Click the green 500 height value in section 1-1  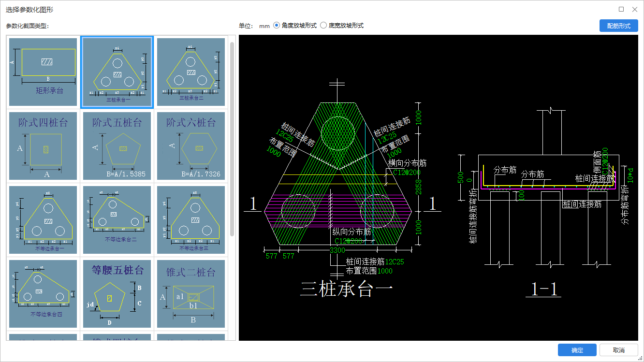pyautogui.click(x=461, y=177)
